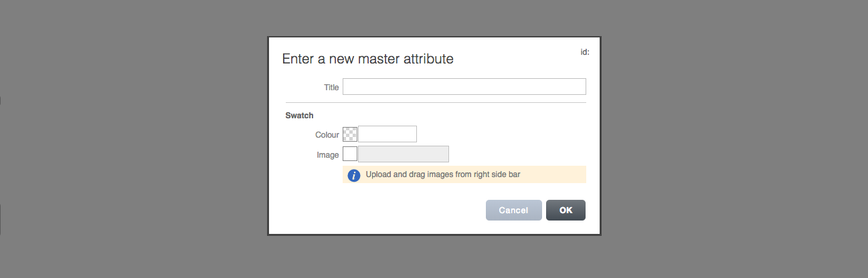The width and height of the screenshot is (868, 278).
Task: Click the 'Upload and drag images' hint text
Action: (x=443, y=175)
